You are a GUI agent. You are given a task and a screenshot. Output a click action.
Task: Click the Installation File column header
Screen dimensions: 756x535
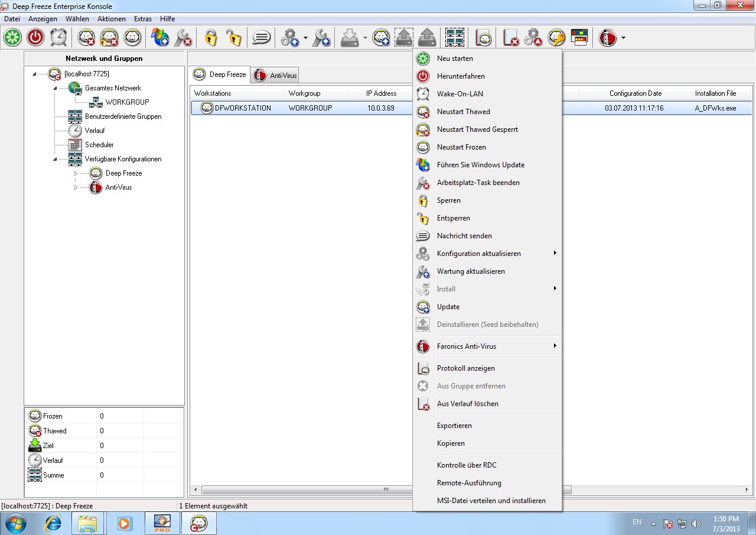(x=721, y=93)
